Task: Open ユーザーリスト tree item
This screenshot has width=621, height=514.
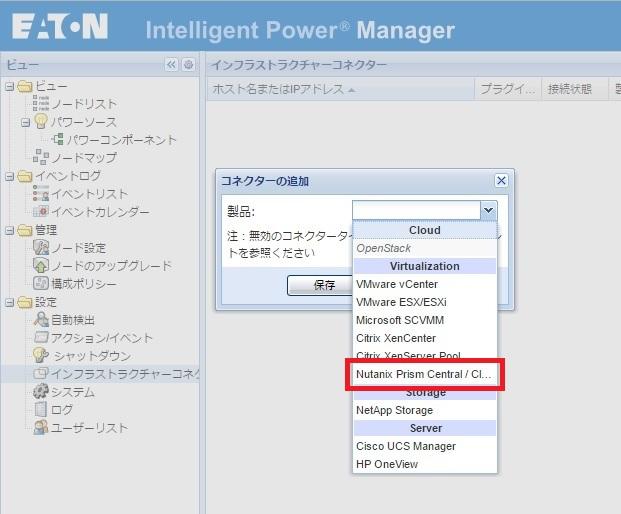Action: point(90,428)
